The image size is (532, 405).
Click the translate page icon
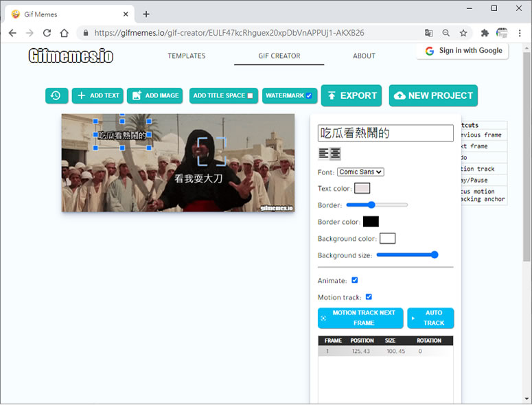(x=428, y=33)
